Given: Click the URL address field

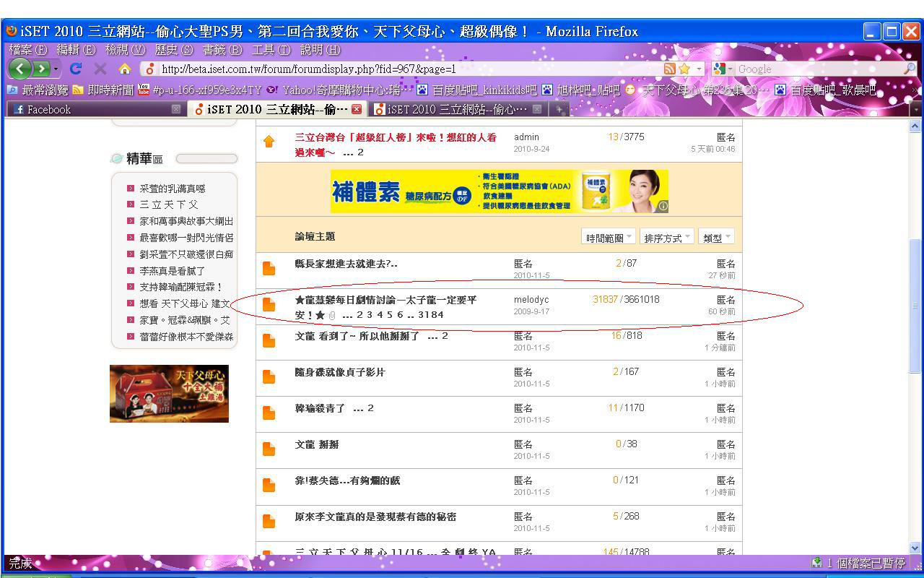Looking at the screenshot, I should pos(404,69).
